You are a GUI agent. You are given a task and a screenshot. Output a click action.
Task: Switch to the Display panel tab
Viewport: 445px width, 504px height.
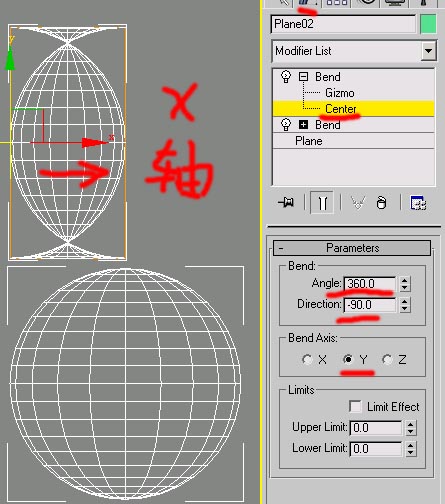tap(395, 3)
